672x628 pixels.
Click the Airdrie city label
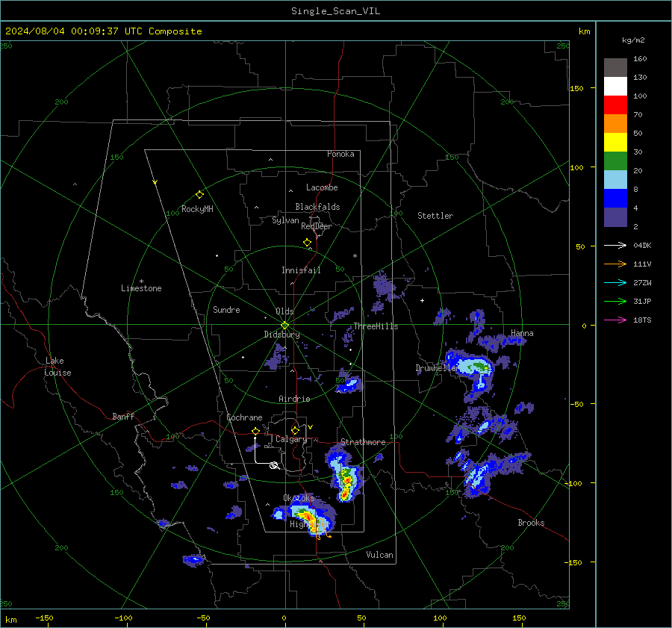click(x=294, y=399)
